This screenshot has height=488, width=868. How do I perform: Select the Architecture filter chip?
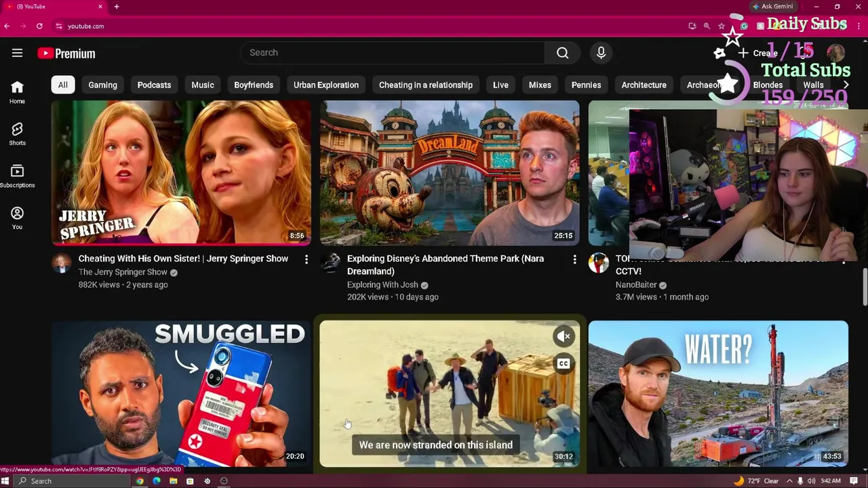pyautogui.click(x=644, y=85)
